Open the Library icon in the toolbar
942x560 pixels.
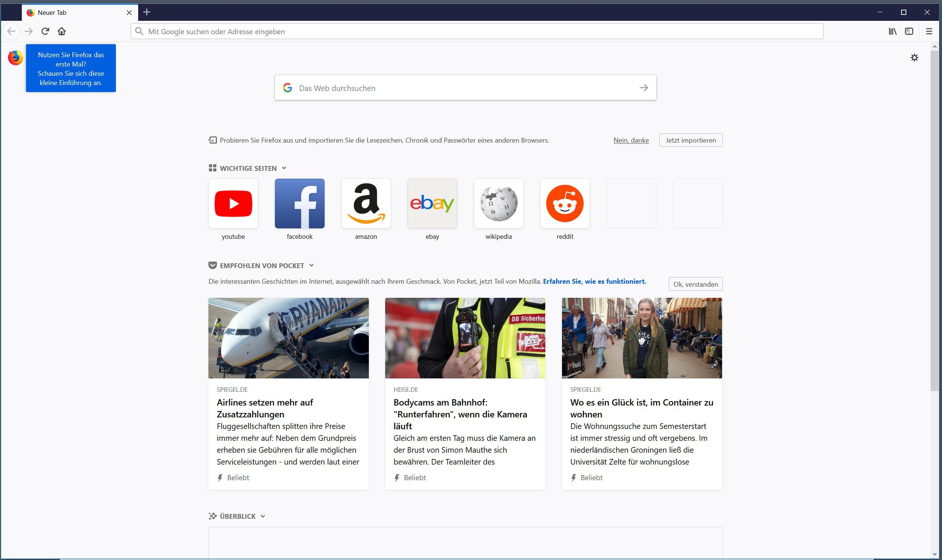(x=892, y=31)
